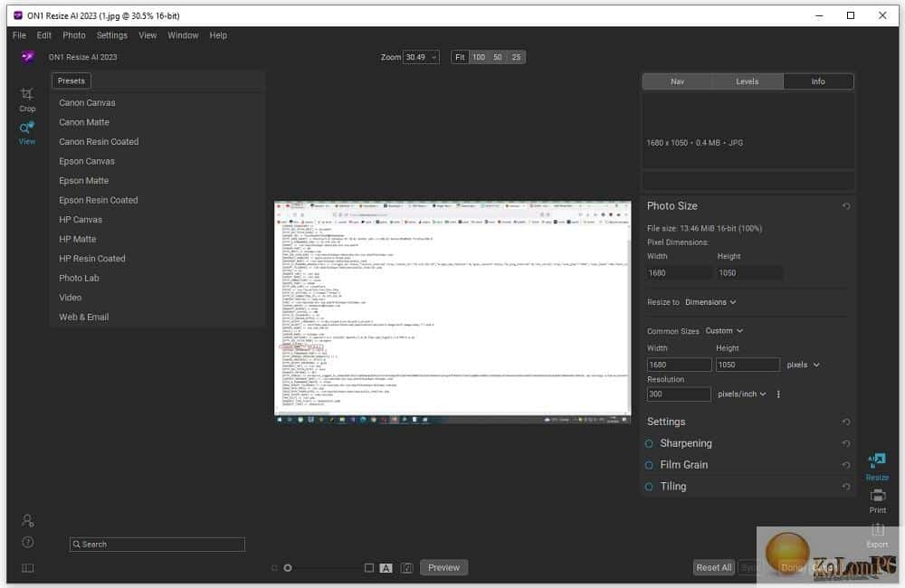This screenshot has height=588, width=905.
Task: Click the Preview button
Action: (443, 568)
